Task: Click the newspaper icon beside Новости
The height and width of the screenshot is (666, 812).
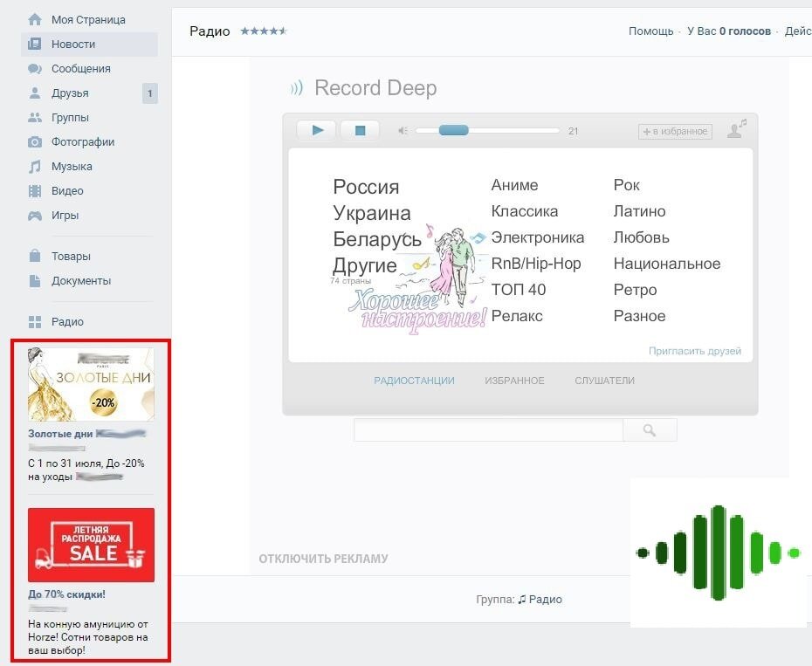Action: 35,44
